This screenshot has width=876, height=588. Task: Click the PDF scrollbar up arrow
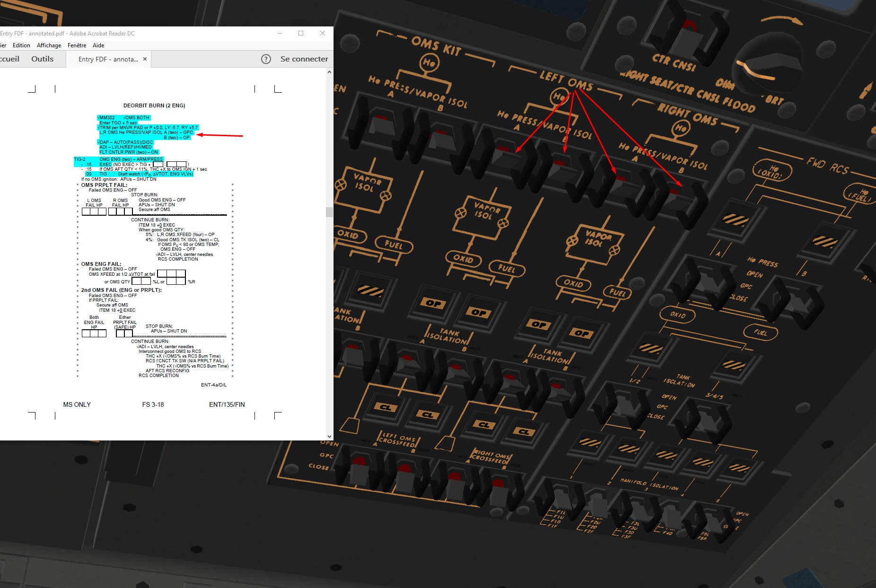(x=329, y=72)
